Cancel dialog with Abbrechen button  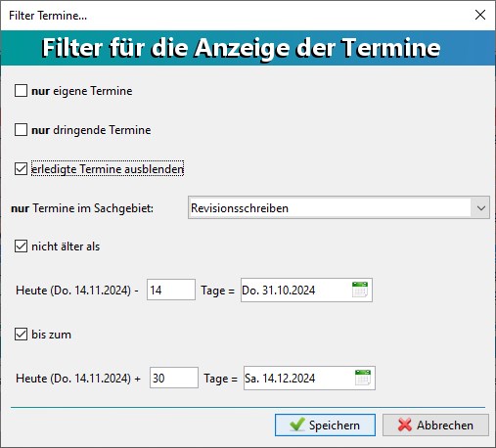click(435, 425)
